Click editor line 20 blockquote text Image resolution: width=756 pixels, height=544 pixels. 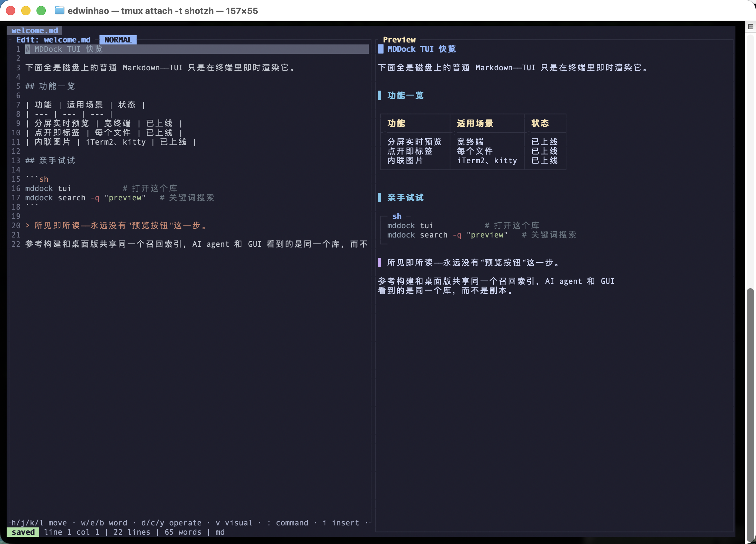(x=116, y=226)
